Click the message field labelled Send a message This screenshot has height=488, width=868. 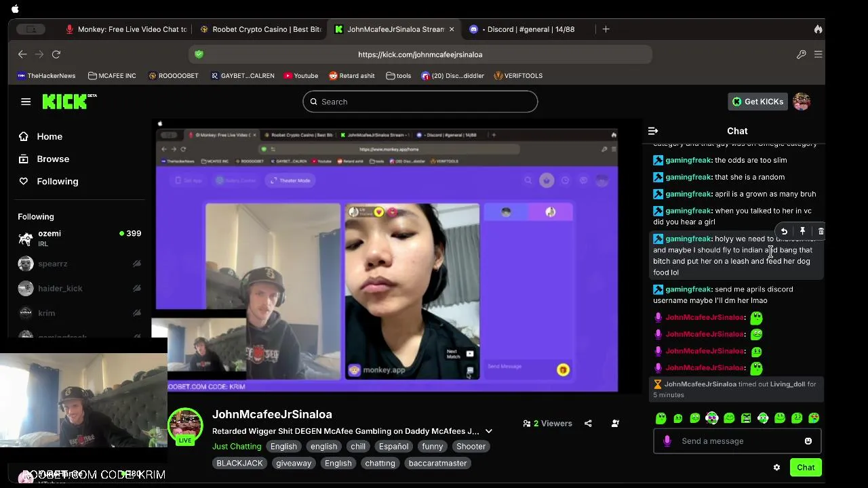(x=737, y=441)
